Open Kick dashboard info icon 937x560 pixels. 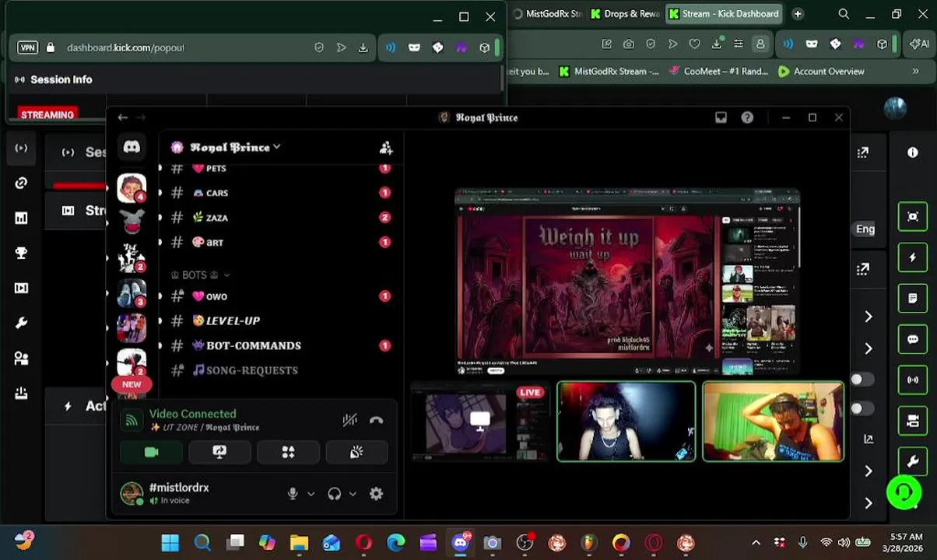pos(913,152)
